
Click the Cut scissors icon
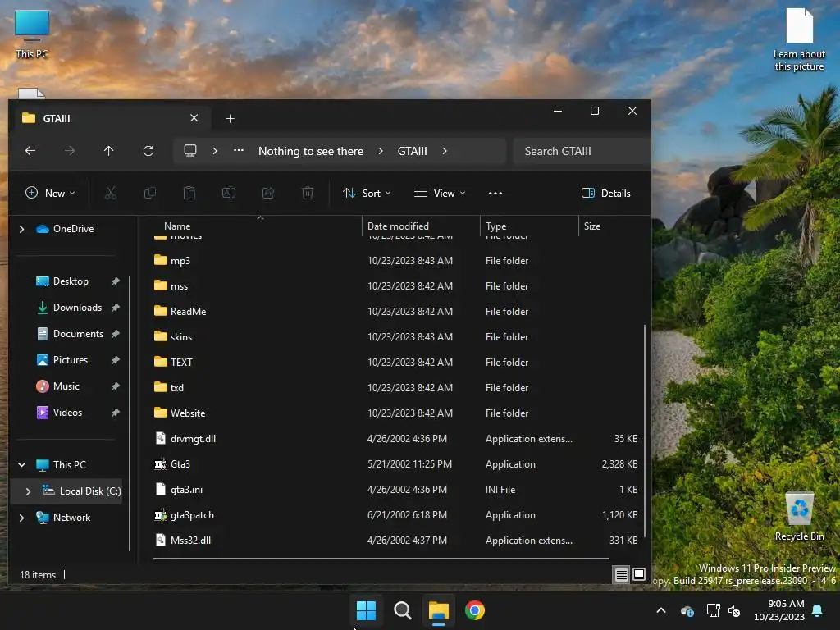point(111,193)
